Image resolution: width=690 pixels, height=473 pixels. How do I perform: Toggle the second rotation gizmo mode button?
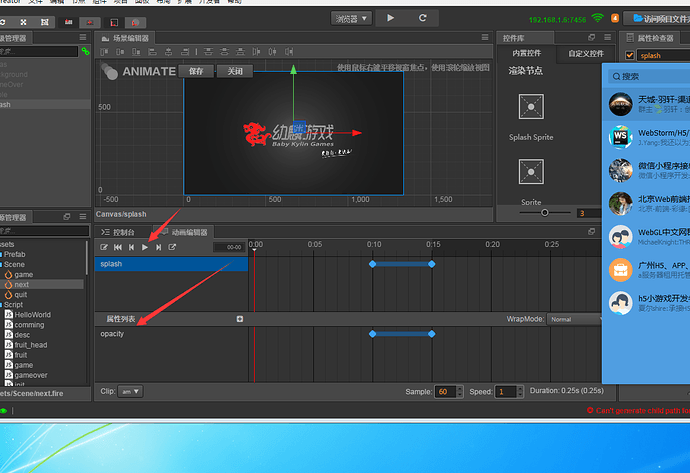point(135,22)
